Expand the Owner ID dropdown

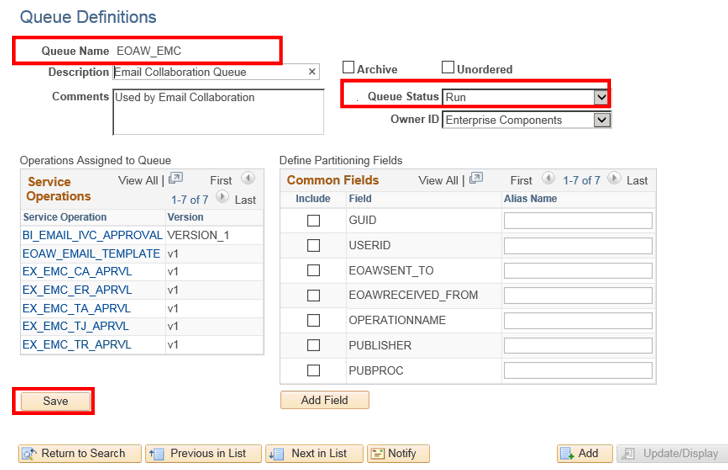[601, 120]
